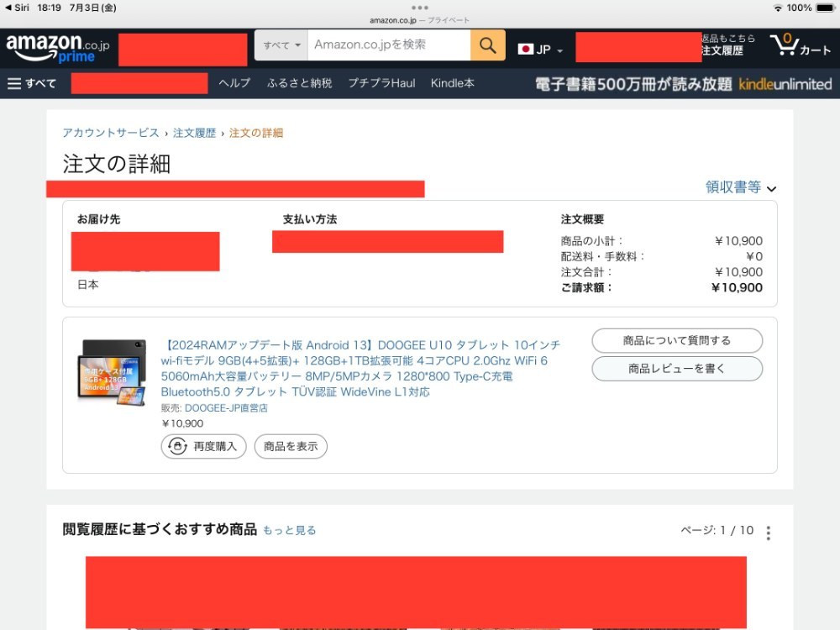Click ページ: 1 / 10 indicator
Image resolution: width=840 pixels, height=630 pixels.
pyautogui.click(x=717, y=530)
